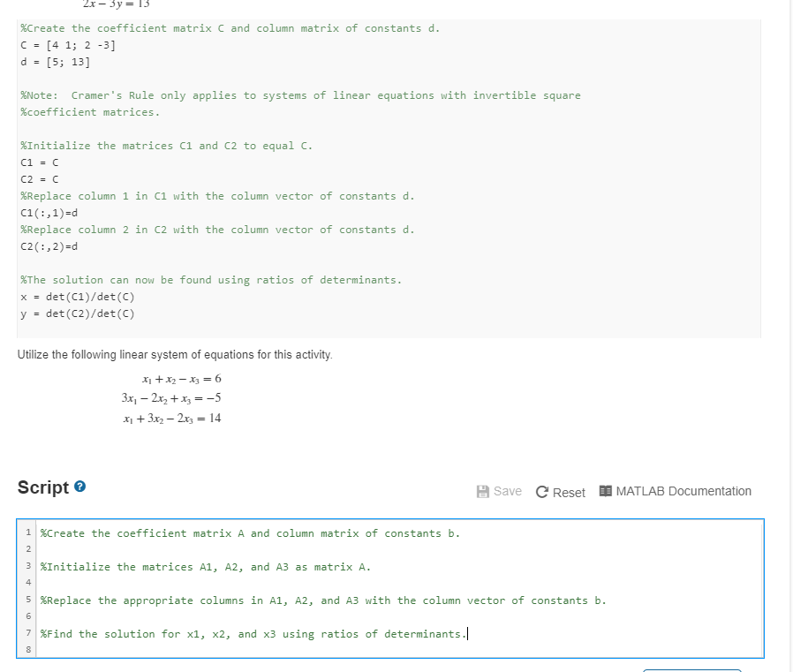Click line 7 comment about ratios of determinants
The width and height of the screenshot is (793, 672).
click(252, 633)
